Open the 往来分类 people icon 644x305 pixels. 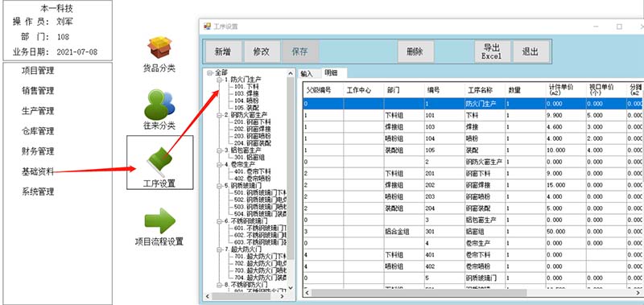159,105
